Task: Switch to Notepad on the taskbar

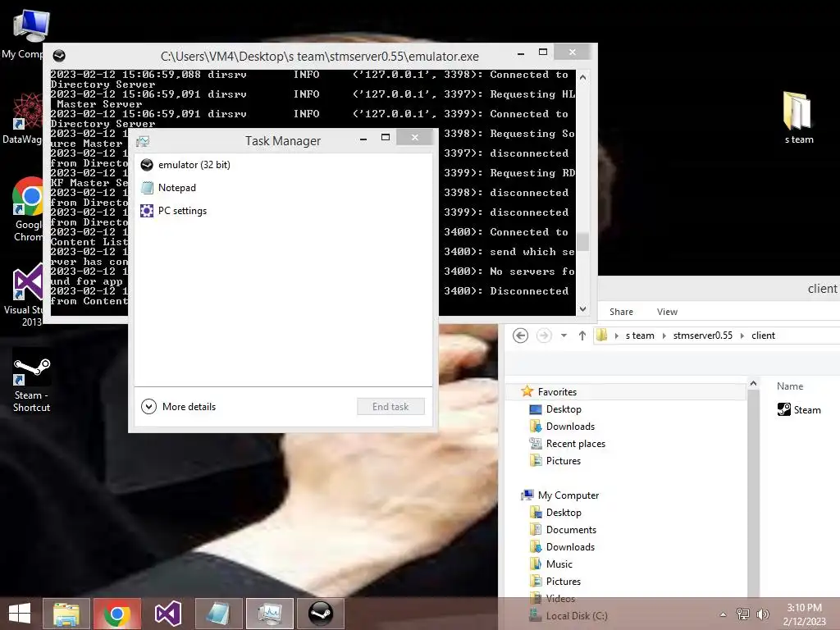Action: (x=218, y=614)
